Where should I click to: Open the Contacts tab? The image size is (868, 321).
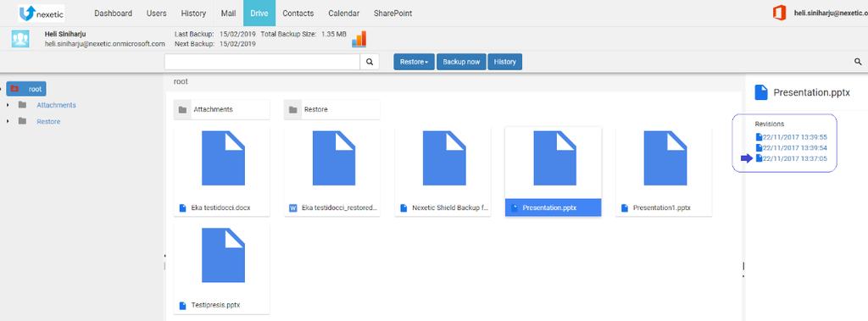pyautogui.click(x=298, y=14)
